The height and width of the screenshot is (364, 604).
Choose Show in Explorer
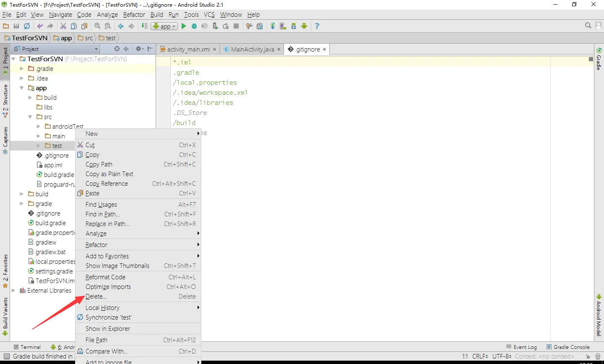point(138,329)
